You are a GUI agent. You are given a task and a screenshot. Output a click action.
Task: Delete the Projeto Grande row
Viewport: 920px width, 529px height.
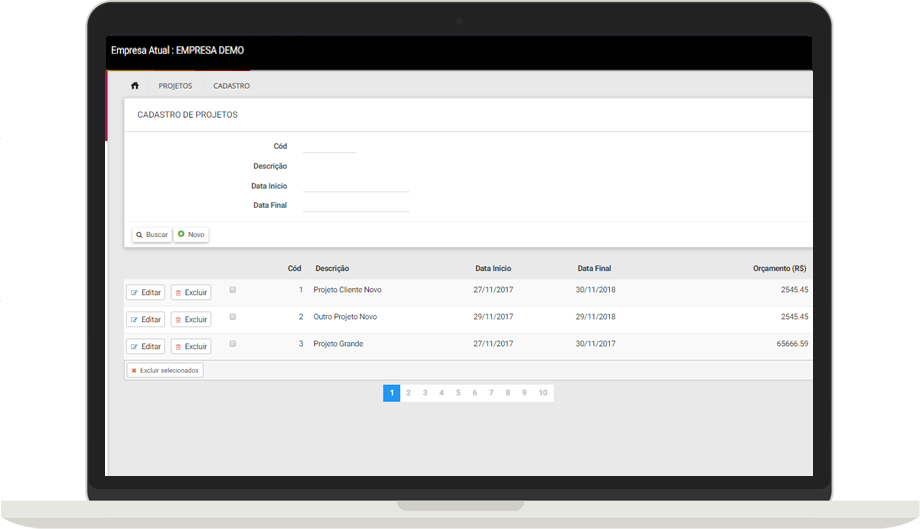[x=191, y=346]
